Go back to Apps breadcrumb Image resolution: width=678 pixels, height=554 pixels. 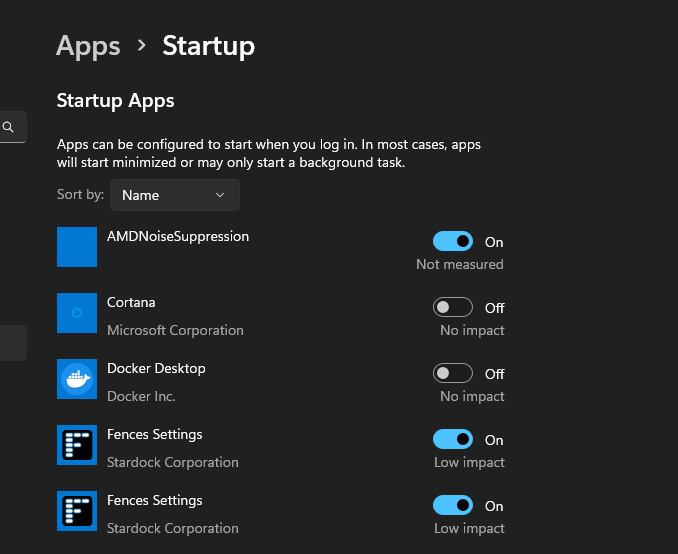pos(88,46)
